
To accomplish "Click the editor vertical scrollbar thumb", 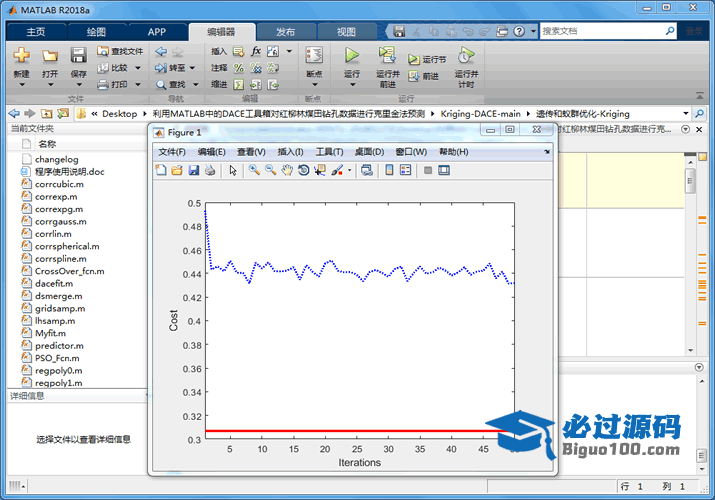I will [x=690, y=181].
